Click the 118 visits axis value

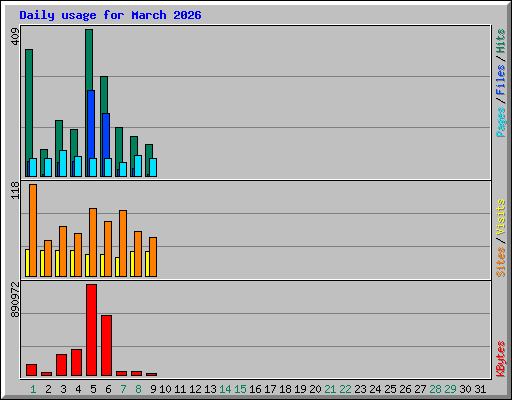(15, 190)
